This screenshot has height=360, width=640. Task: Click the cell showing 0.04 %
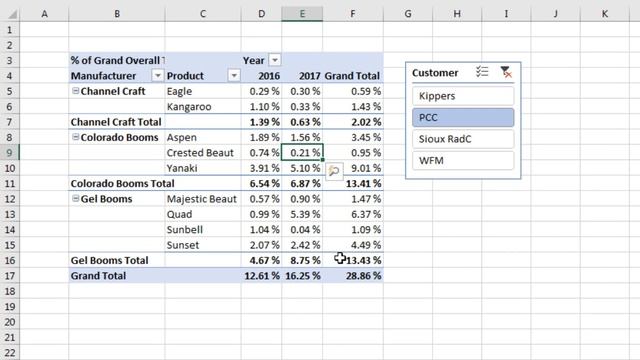302,230
